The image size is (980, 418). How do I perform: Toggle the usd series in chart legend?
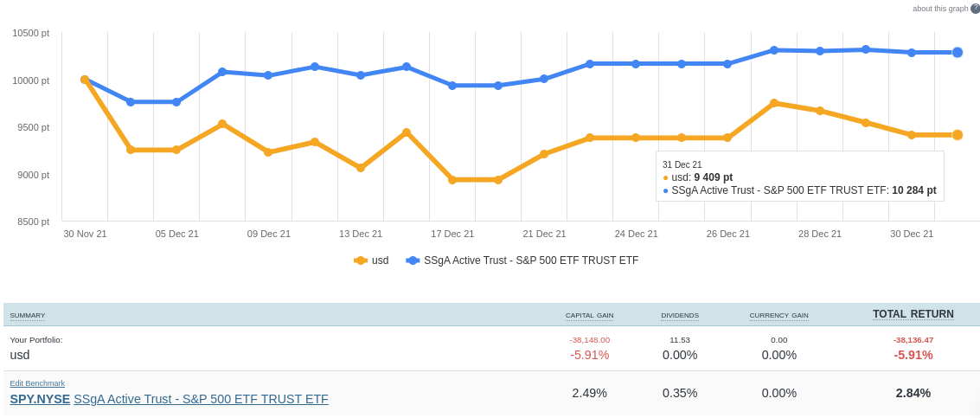380,260
